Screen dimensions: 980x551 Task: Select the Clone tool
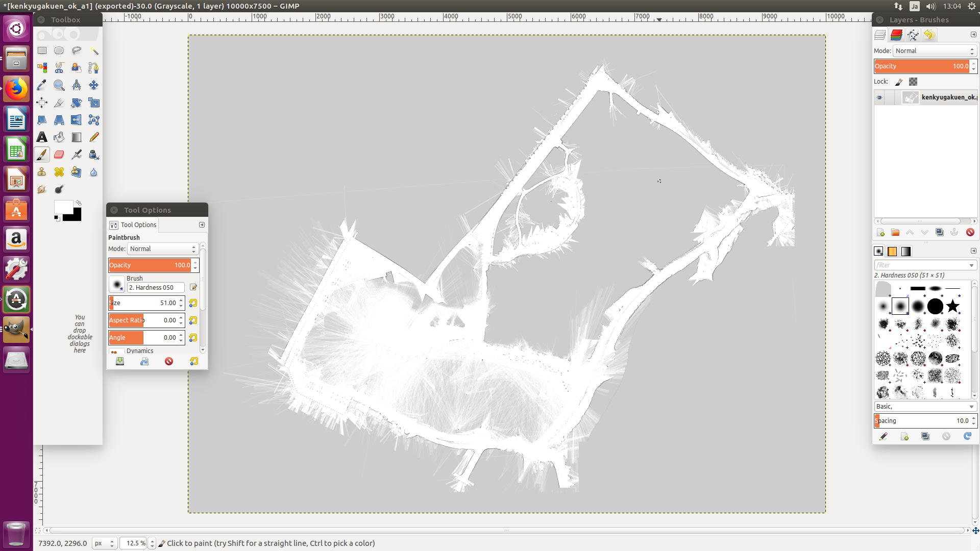tap(42, 172)
